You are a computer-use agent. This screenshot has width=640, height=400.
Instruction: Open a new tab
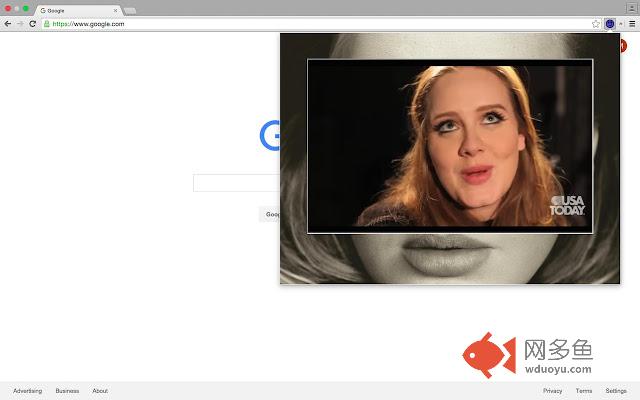[x=130, y=11]
